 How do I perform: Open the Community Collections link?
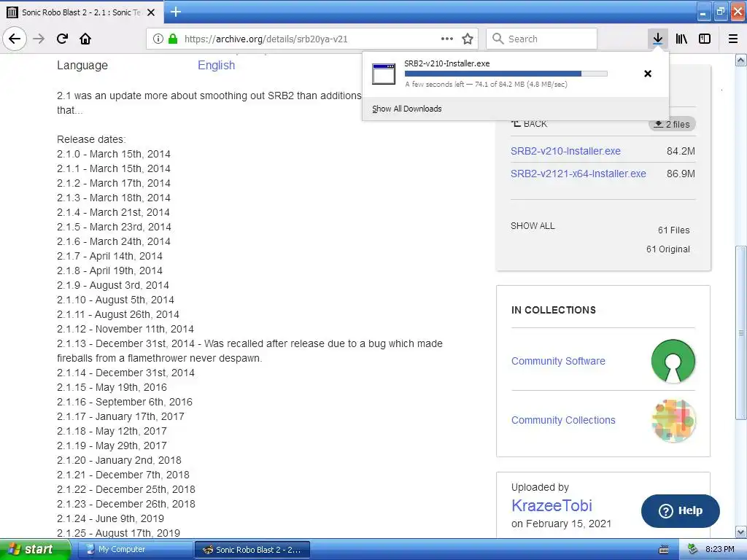point(563,420)
